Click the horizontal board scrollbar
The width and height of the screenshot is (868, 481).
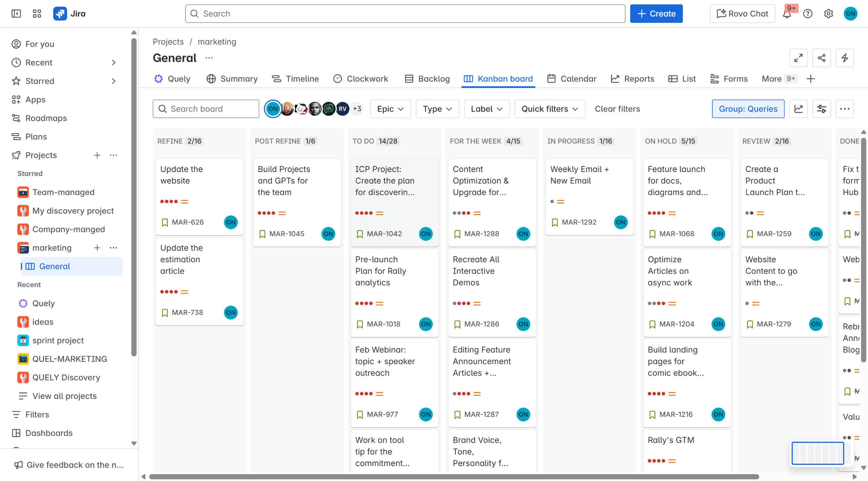454,477
